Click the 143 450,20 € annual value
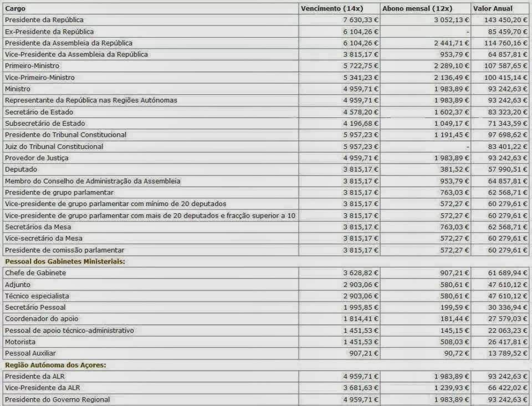Viewport: 532px width, 406px height. [x=505, y=20]
